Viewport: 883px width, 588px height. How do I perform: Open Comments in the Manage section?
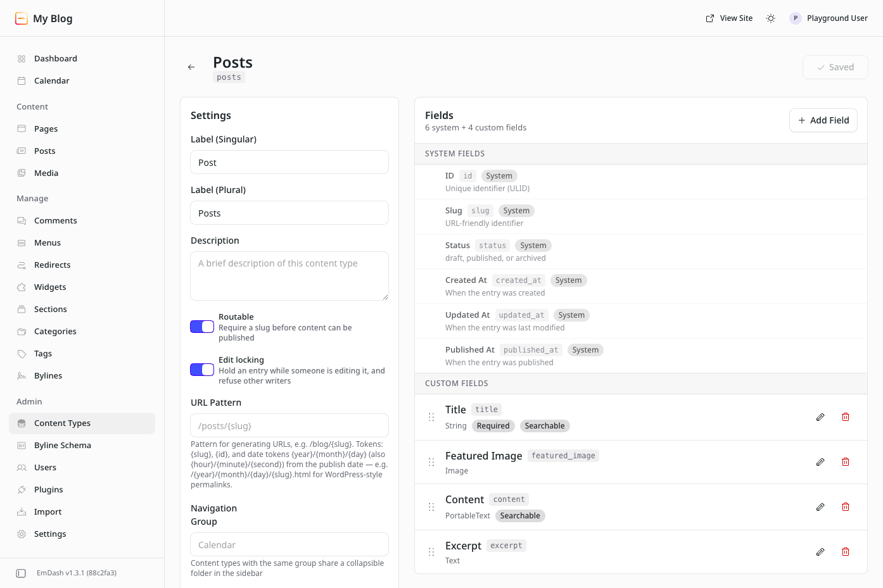[x=82, y=221]
